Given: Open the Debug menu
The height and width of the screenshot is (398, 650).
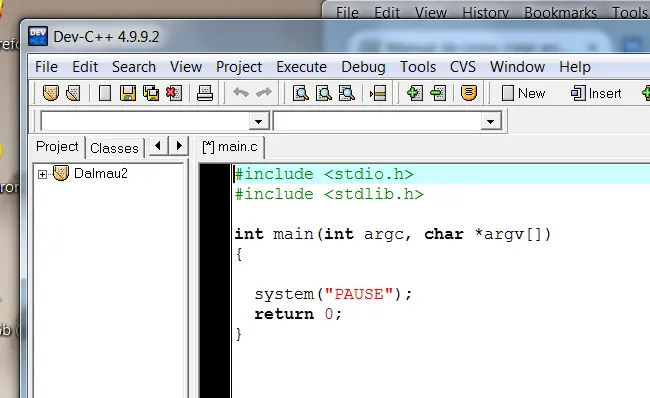Looking at the screenshot, I should [364, 67].
